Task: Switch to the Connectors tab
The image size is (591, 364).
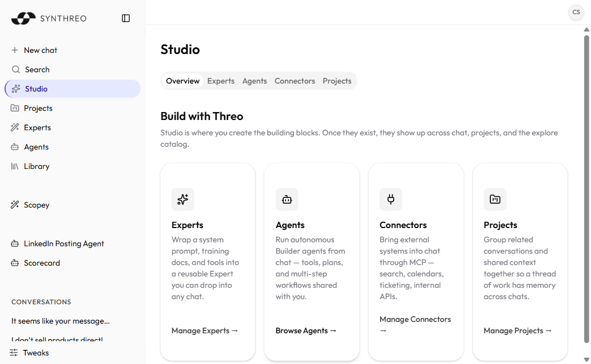Action: coord(295,81)
